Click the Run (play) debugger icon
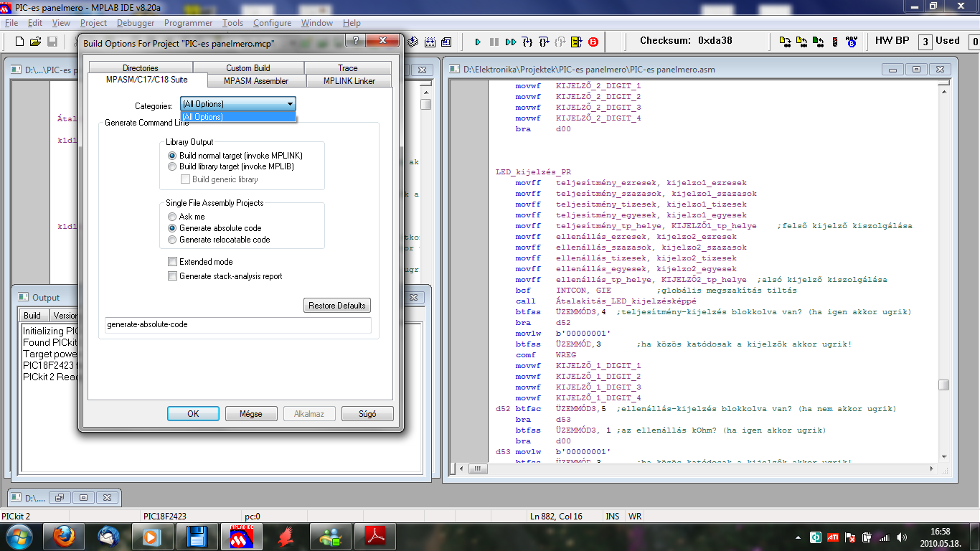 click(479, 42)
